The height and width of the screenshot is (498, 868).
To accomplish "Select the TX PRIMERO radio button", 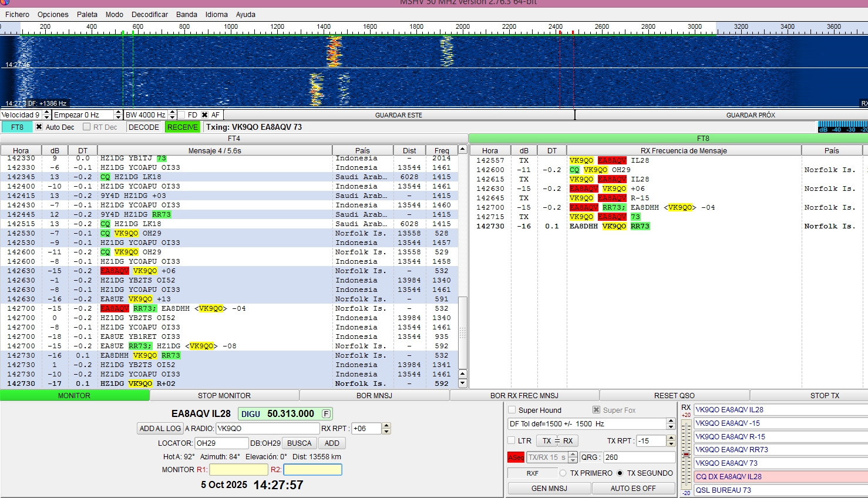I will 563,473.
